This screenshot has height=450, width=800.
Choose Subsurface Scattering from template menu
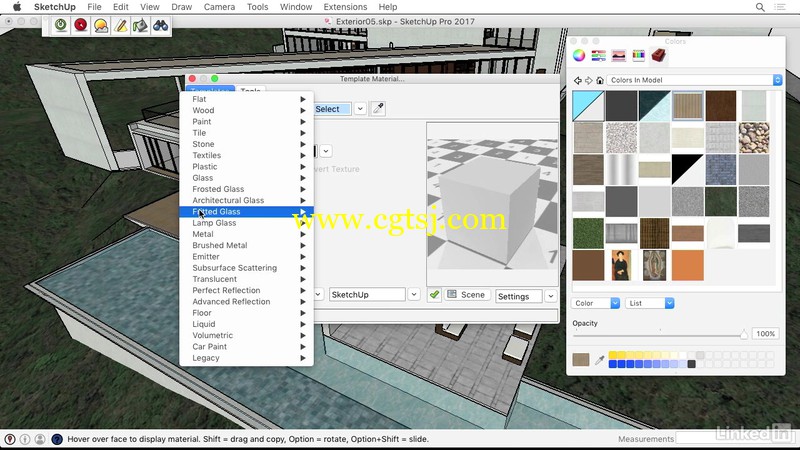coord(246,267)
